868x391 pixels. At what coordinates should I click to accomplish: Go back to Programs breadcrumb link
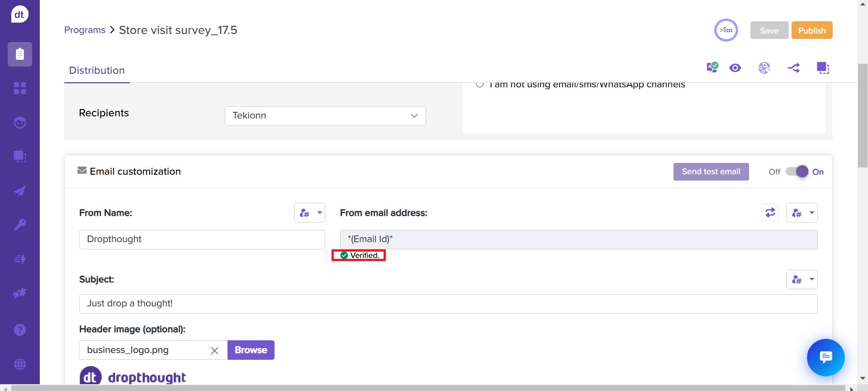85,30
